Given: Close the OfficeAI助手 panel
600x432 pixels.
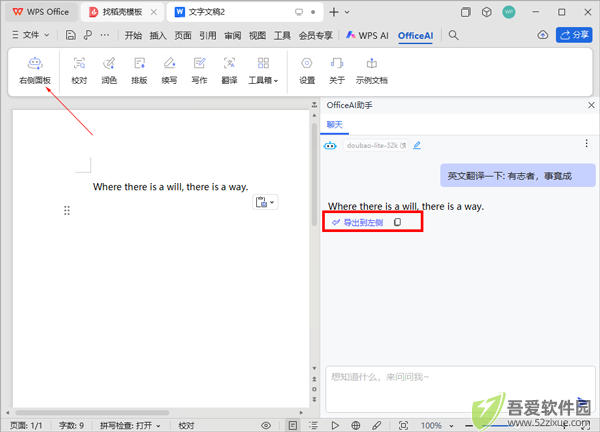Looking at the screenshot, I should click(591, 105).
